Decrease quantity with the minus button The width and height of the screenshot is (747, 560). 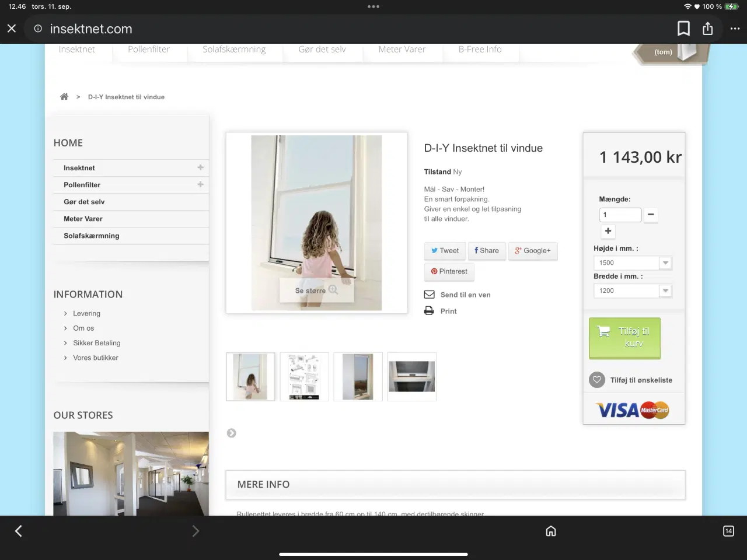(651, 215)
